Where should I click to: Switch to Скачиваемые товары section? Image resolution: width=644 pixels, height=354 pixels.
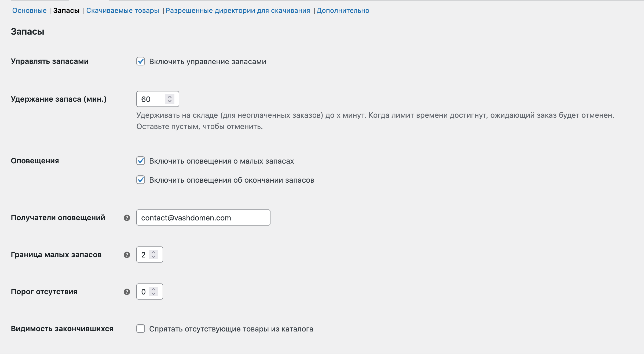(x=123, y=11)
